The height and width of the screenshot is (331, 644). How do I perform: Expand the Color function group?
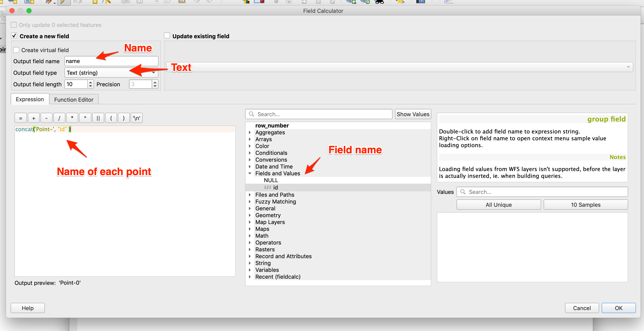250,146
